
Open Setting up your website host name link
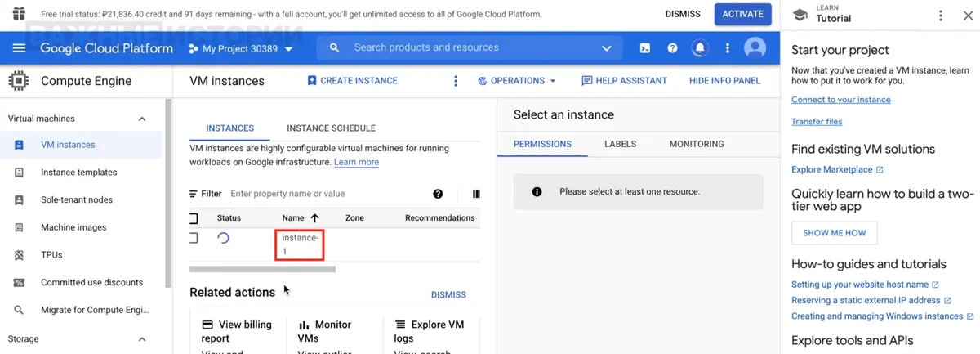tap(865, 285)
